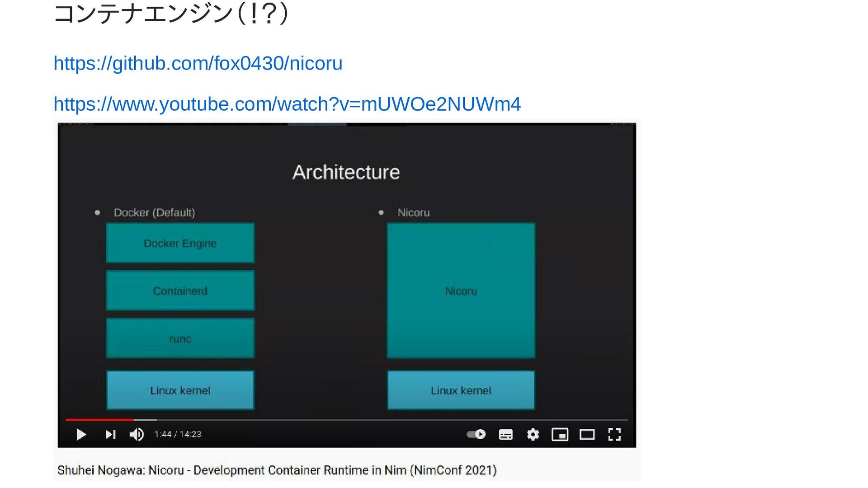Enter full screen mode
The image size is (868, 488).
click(x=614, y=435)
